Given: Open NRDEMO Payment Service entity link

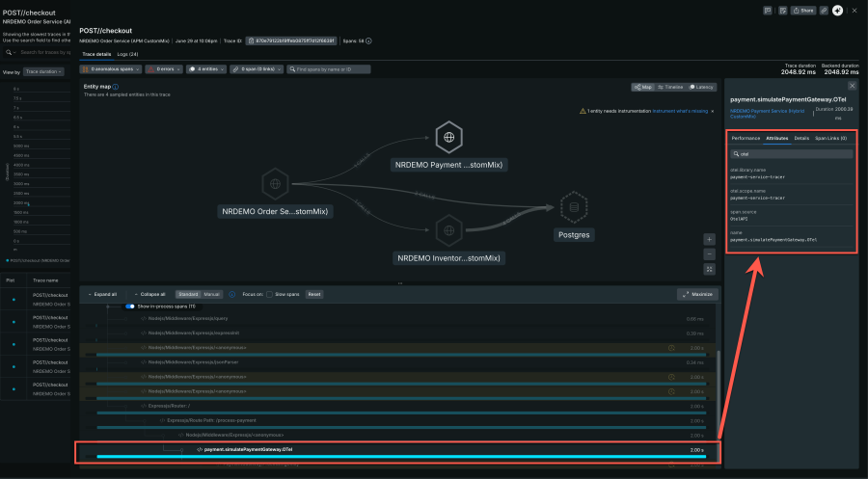Looking at the screenshot, I should point(767,114).
